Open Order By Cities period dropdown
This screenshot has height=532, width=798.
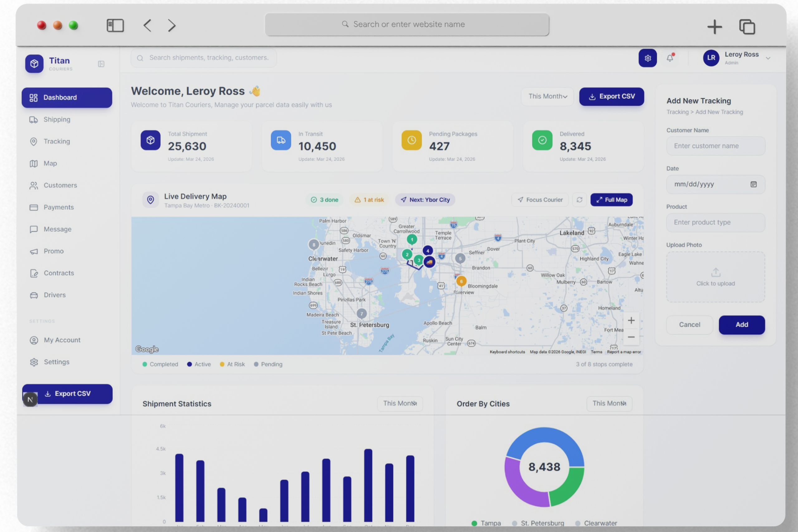tap(609, 403)
